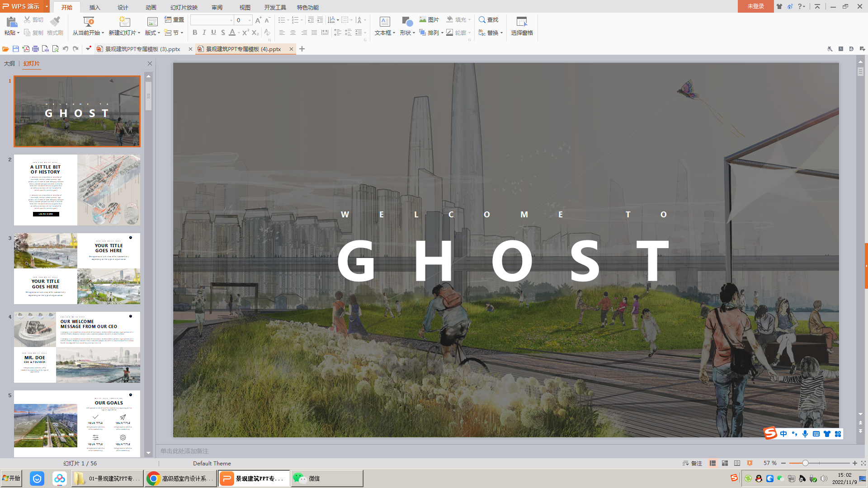Open the Replace (替换) dropdown
The height and width of the screenshot is (488, 868).
point(491,33)
